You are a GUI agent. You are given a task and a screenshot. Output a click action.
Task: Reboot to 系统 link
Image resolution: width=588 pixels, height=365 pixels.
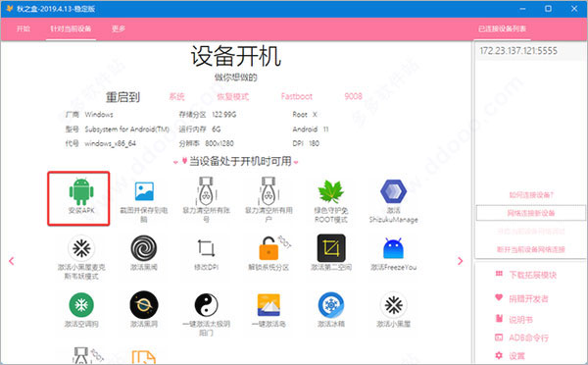click(176, 96)
